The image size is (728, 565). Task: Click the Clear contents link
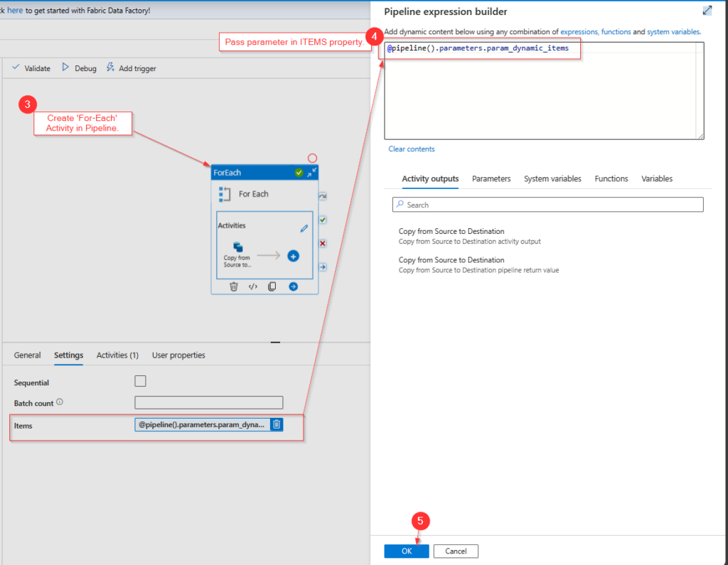coord(412,149)
